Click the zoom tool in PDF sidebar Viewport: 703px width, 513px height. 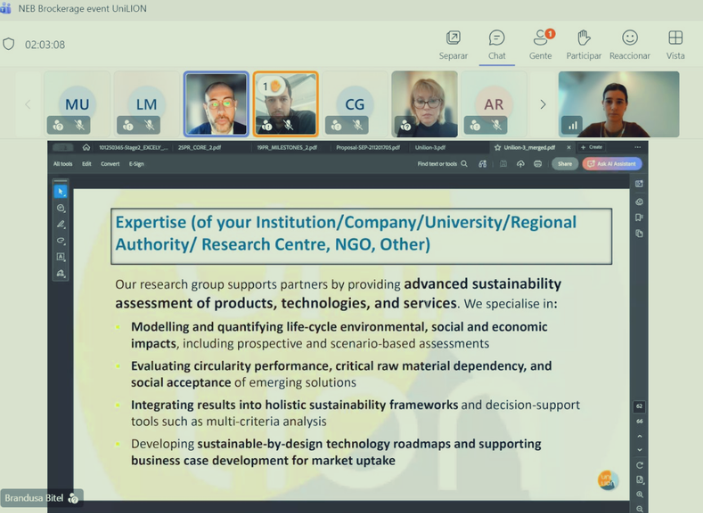point(61,208)
